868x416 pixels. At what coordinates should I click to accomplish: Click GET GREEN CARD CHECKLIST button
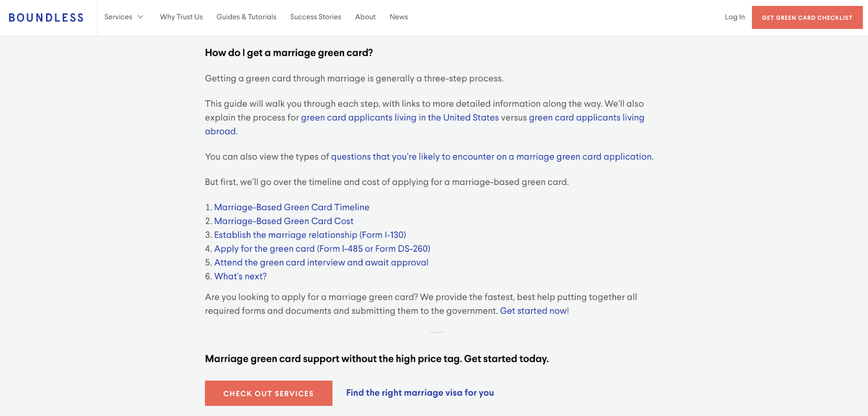[x=807, y=17]
